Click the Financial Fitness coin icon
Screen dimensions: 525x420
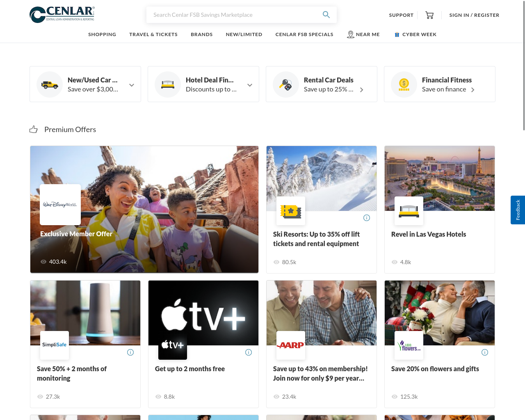404,84
